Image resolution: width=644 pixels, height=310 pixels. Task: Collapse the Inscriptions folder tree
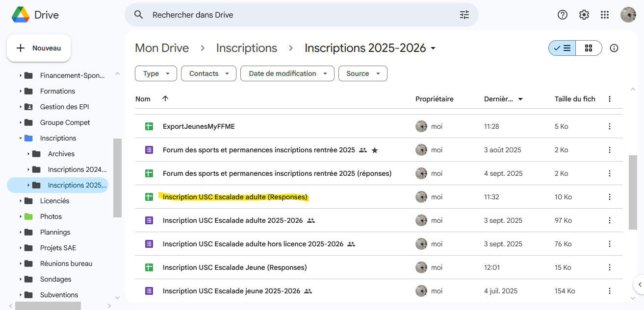[x=21, y=138]
